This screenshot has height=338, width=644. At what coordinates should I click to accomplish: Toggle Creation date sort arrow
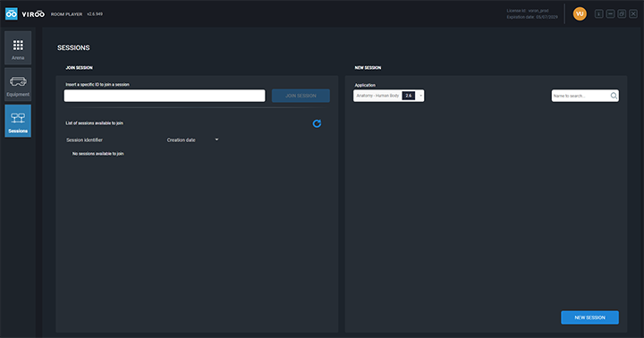coord(216,139)
